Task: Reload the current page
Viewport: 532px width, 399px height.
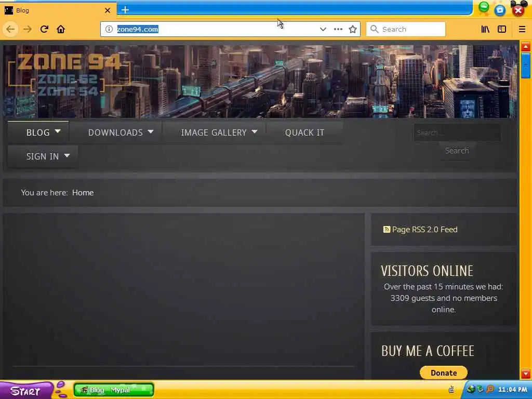Action: click(x=44, y=29)
